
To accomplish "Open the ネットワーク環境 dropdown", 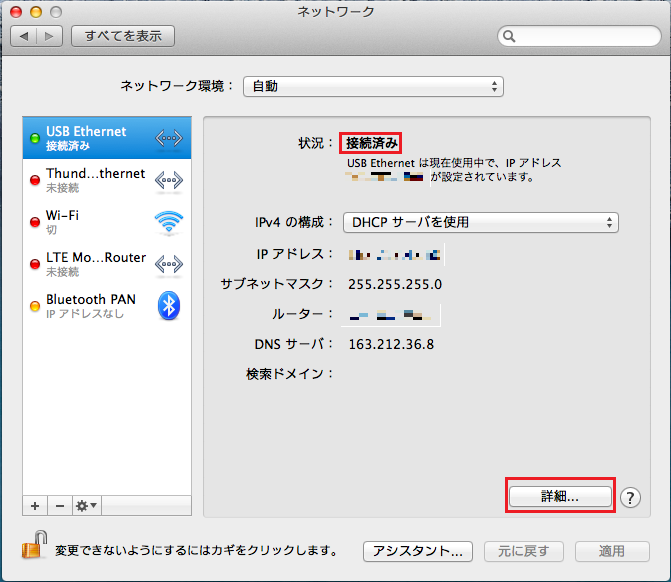I will pyautogui.click(x=373, y=86).
